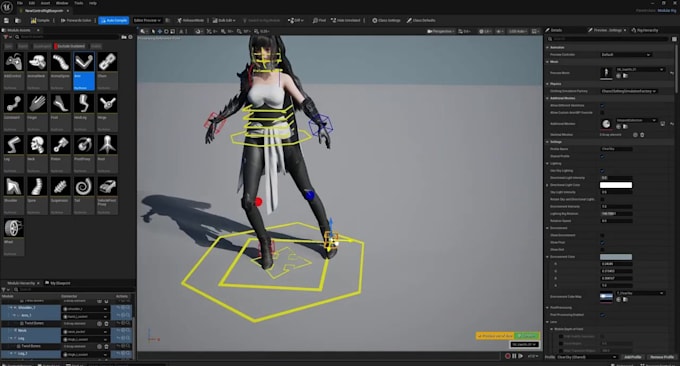Collapse the Animation section in Preview Settings

548,47
